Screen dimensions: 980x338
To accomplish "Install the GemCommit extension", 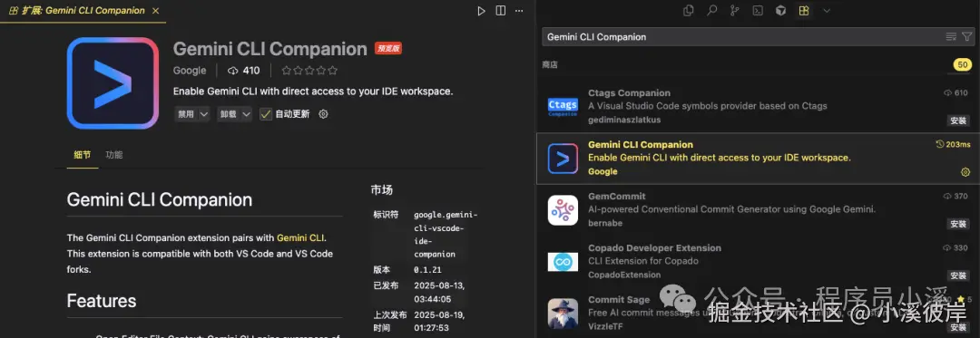I will pos(958,224).
